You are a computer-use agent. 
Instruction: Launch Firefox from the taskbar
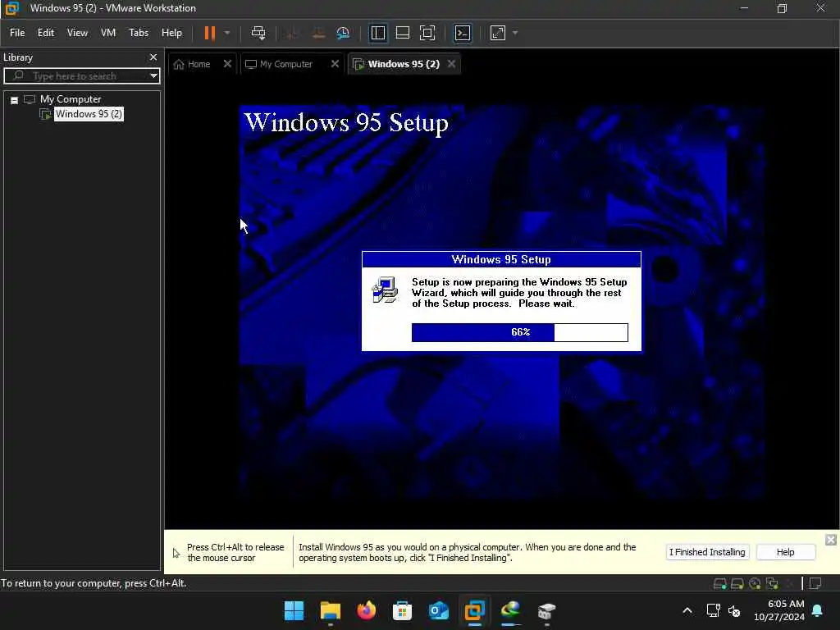tap(367, 610)
